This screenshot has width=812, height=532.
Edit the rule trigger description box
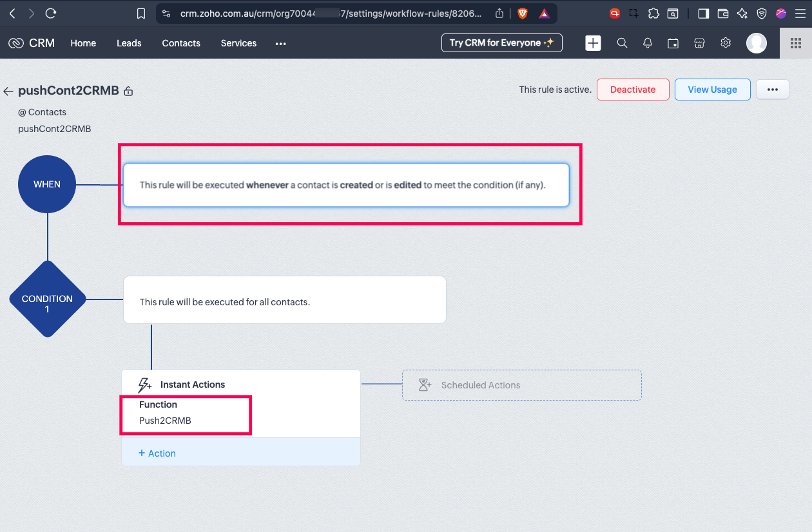[x=346, y=185]
